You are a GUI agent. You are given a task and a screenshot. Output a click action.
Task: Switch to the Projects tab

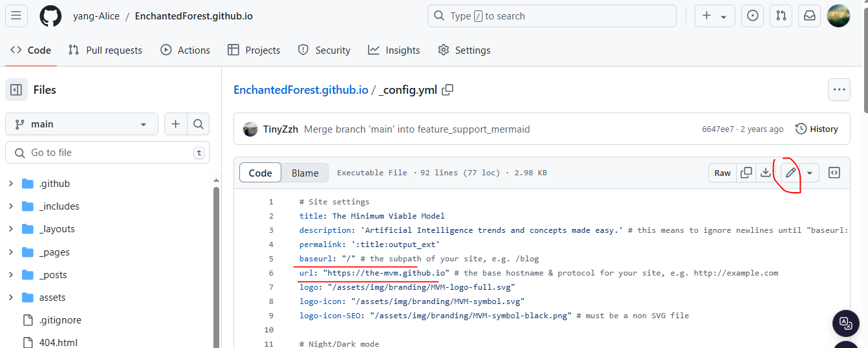(254, 50)
